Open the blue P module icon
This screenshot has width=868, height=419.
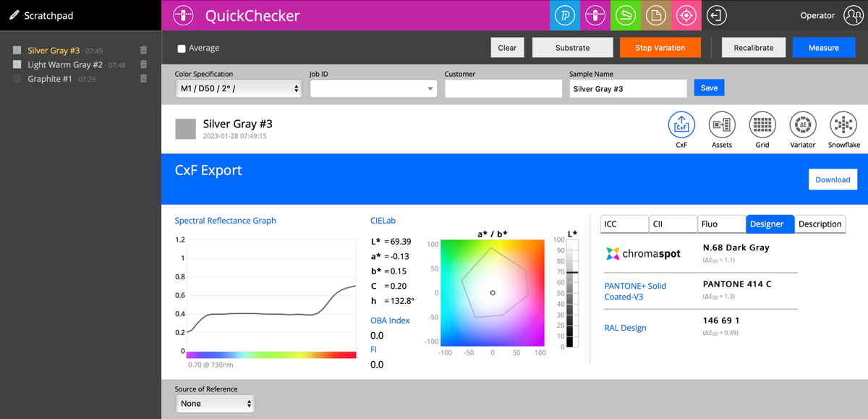click(565, 15)
